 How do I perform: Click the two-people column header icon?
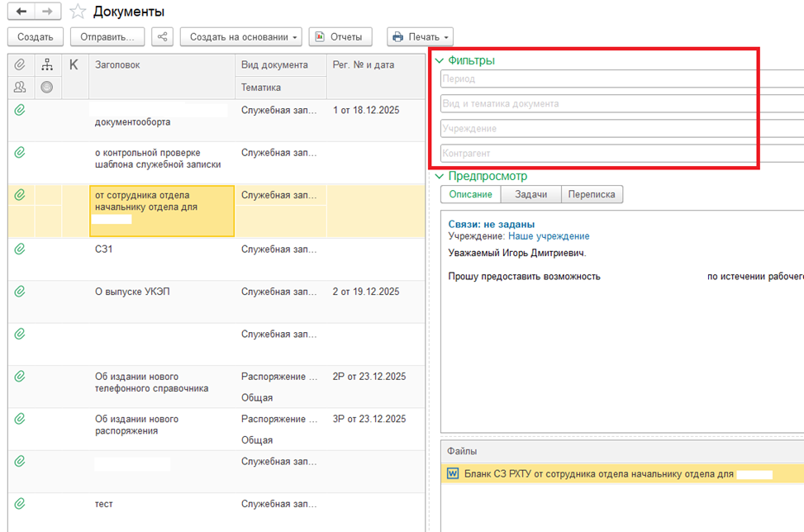tap(20, 87)
